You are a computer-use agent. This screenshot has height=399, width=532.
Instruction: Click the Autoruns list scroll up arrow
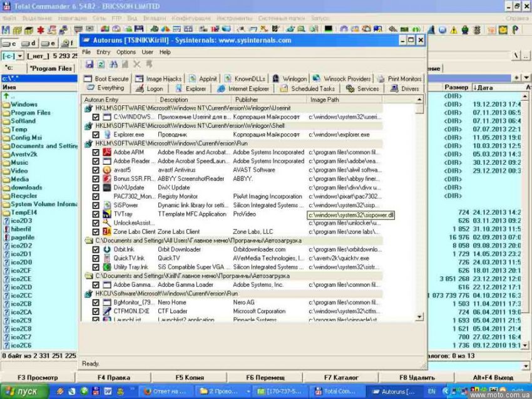419,100
